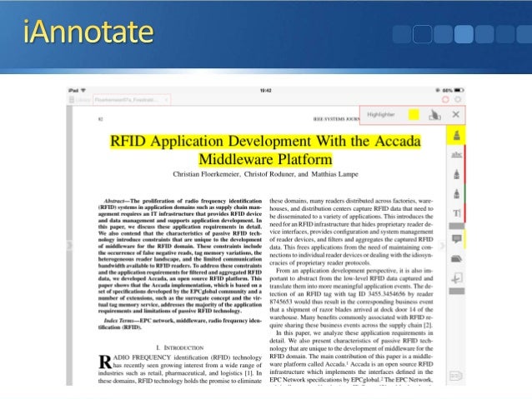532x399 pixels.
Task: Click the 19:42 clock in status bar
Action: tap(266, 91)
